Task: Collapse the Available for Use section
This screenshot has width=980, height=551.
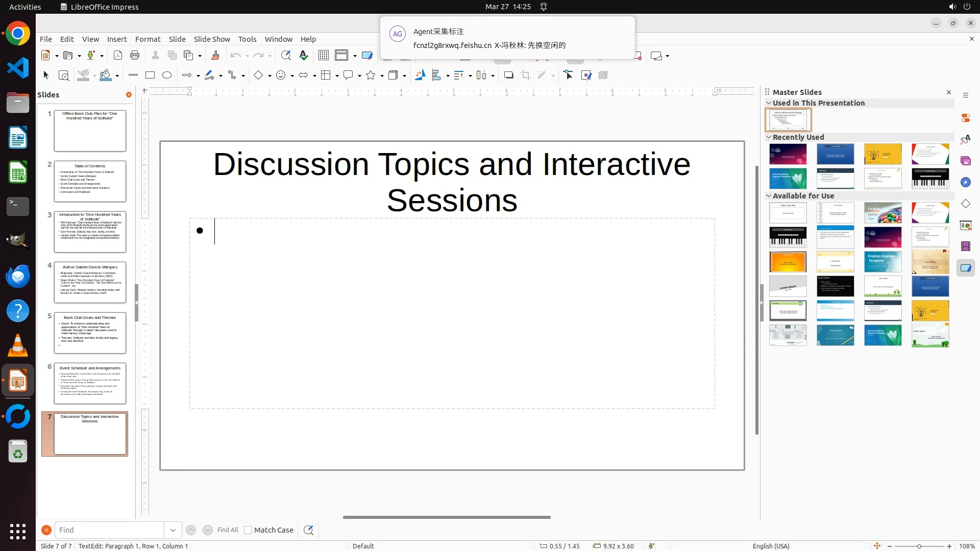Action: pos(769,196)
